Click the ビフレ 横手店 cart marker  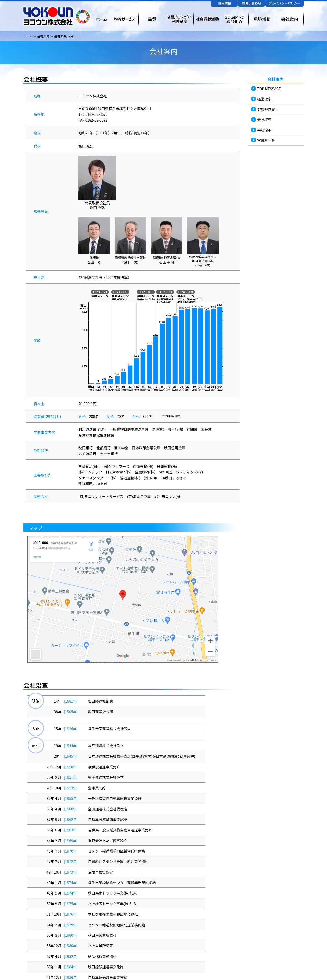(x=168, y=620)
